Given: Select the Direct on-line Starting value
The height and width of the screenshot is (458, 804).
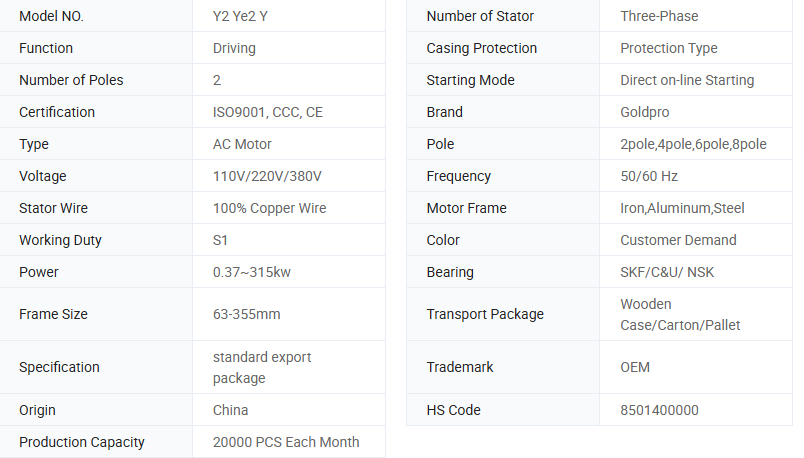Looking at the screenshot, I should point(687,80).
